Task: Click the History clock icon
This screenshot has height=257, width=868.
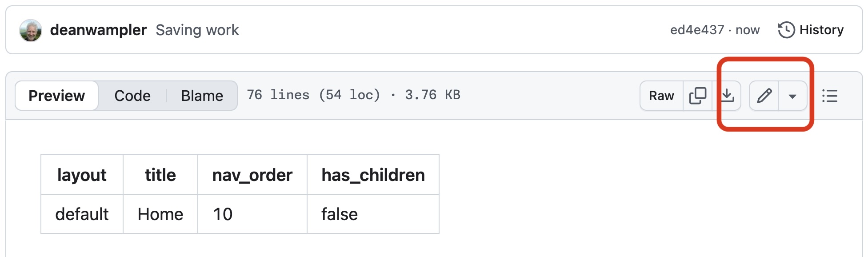Action: click(786, 30)
